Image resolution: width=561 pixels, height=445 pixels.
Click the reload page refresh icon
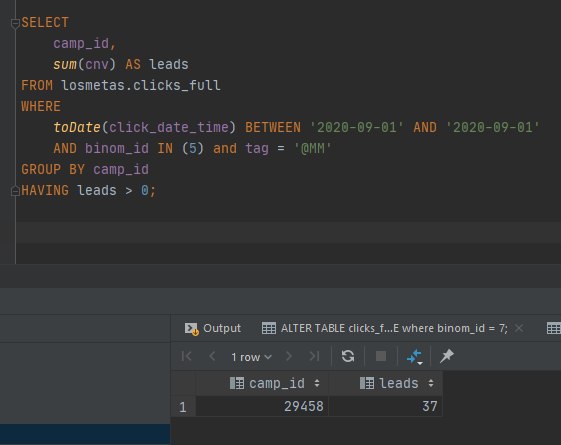click(x=348, y=356)
